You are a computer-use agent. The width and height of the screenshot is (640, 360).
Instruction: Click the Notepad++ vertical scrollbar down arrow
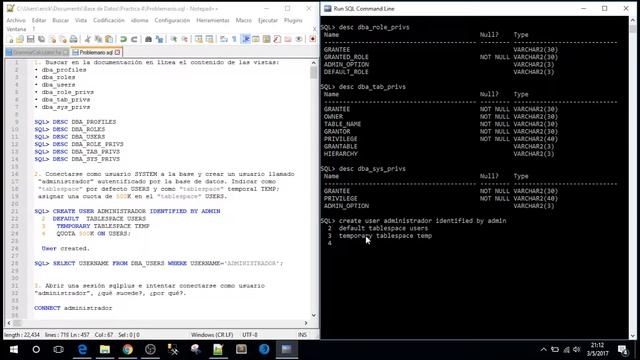[x=313, y=316]
